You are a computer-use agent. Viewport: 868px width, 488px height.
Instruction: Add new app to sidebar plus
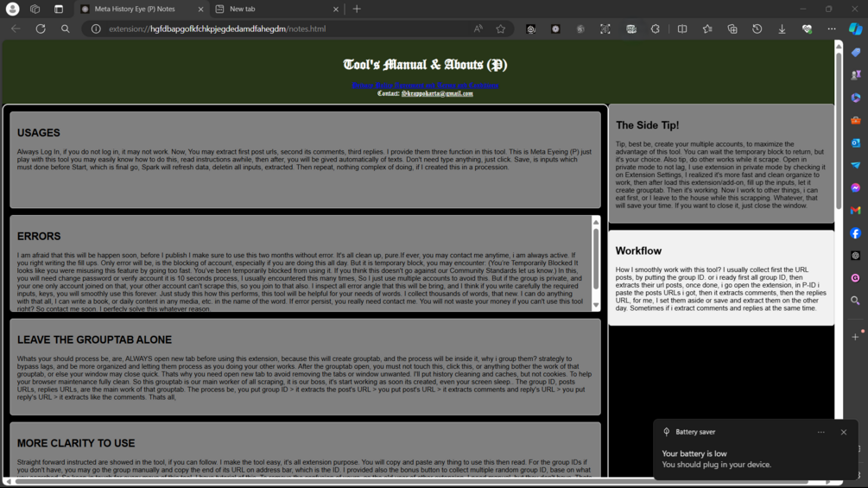855,337
